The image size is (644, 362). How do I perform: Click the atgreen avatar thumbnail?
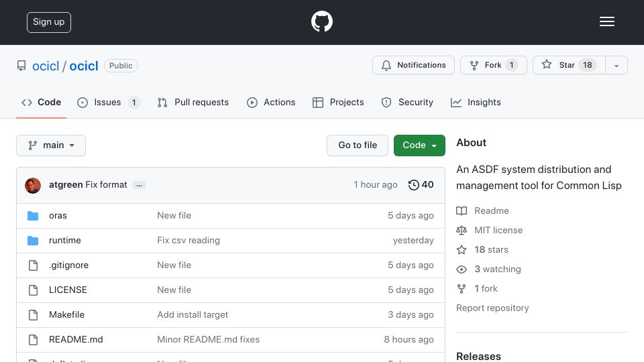(33, 186)
